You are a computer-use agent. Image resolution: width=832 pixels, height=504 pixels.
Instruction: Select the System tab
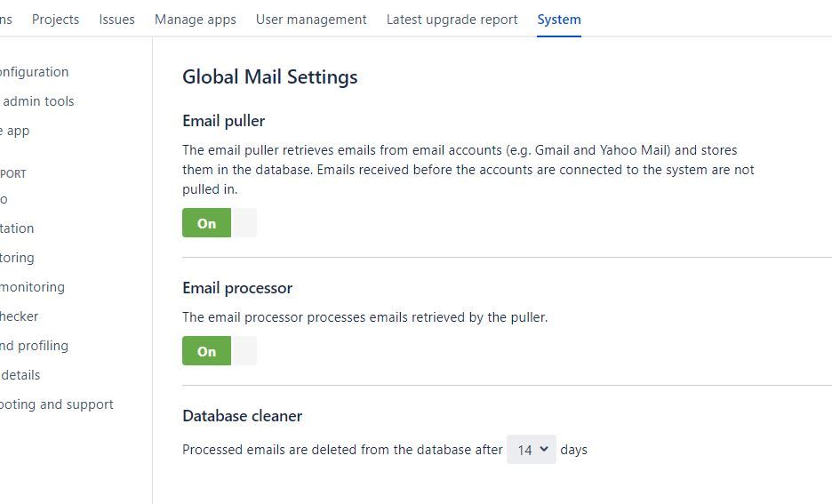pos(559,20)
